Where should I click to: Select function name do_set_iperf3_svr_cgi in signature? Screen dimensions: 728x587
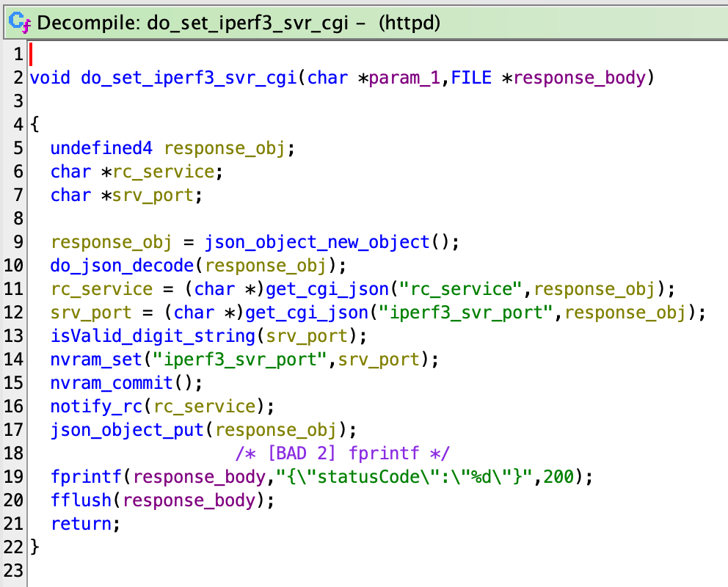click(x=189, y=78)
